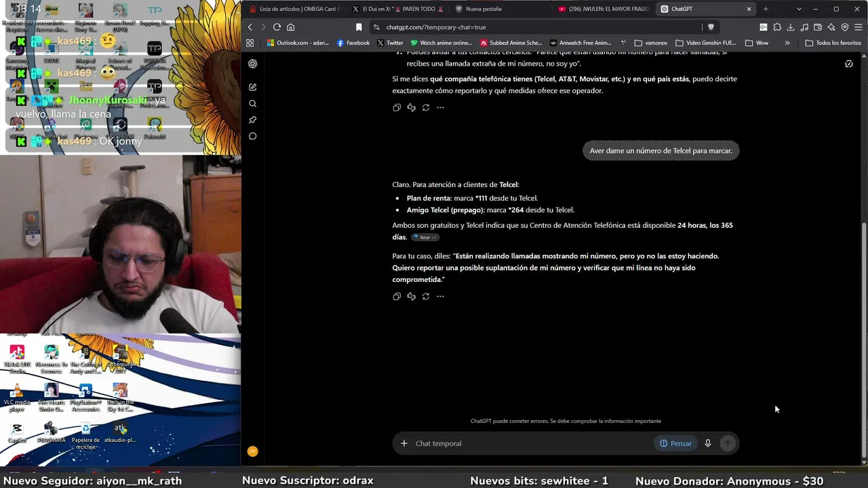The height and width of the screenshot is (488, 868).
Task: Expand the vamonos bookmark folder
Action: [651, 43]
